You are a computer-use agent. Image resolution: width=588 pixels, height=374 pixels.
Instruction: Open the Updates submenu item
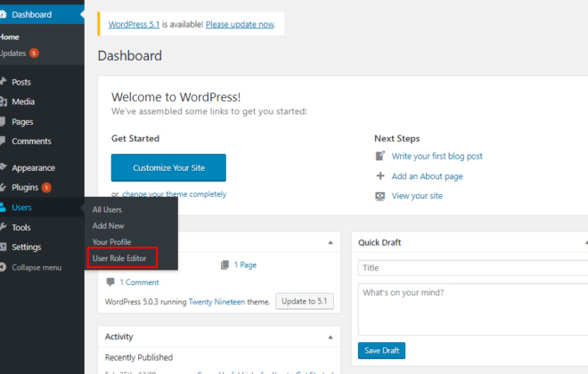point(12,53)
